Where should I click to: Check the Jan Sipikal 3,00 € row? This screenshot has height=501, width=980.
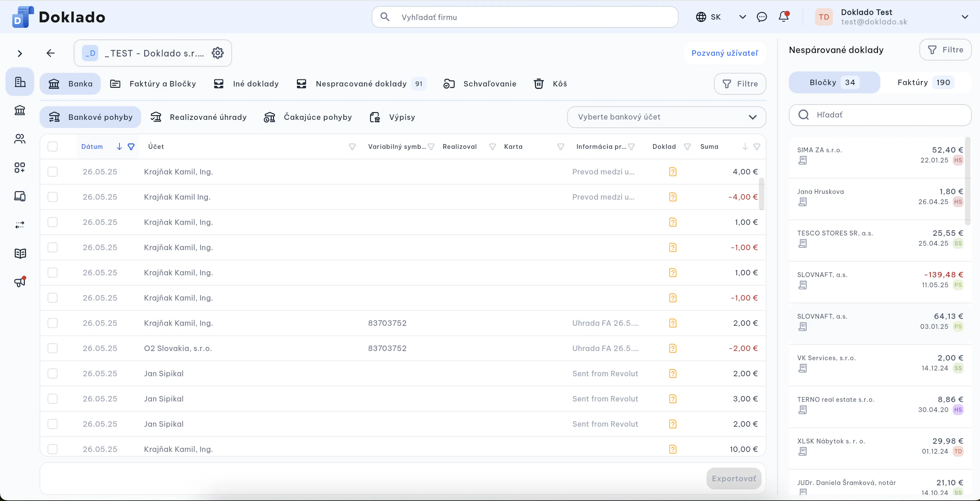(x=53, y=399)
